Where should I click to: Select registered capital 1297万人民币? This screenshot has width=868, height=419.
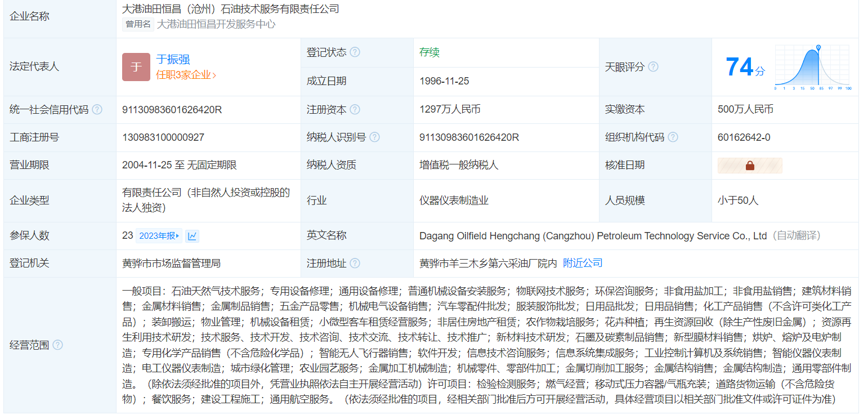450,109
